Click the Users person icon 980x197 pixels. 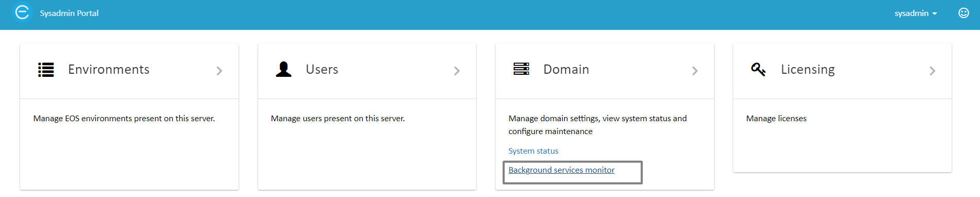pyautogui.click(x=283, y=69)
